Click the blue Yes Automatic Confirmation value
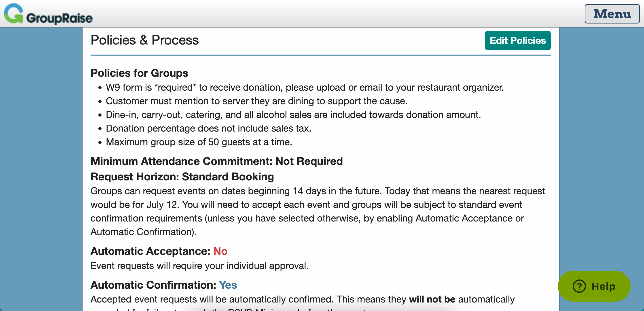644x311 pixels. pyautogui.click(x=228, y=285)
